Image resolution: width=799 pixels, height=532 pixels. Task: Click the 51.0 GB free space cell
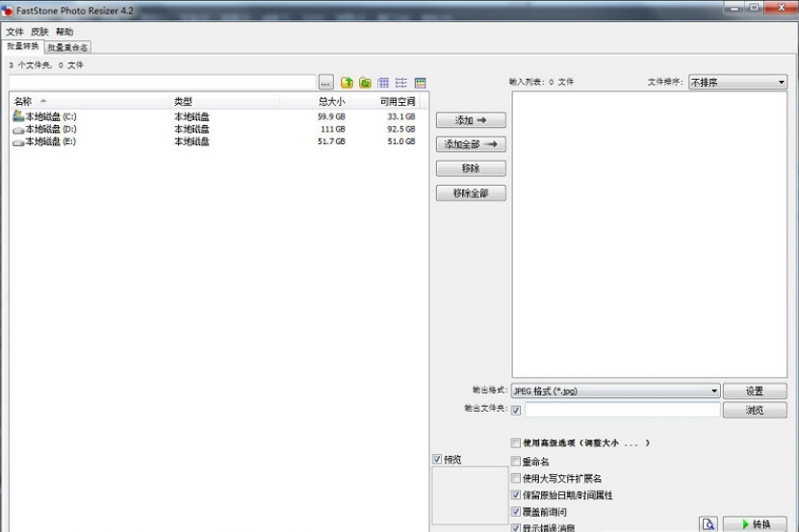point(401,141)
